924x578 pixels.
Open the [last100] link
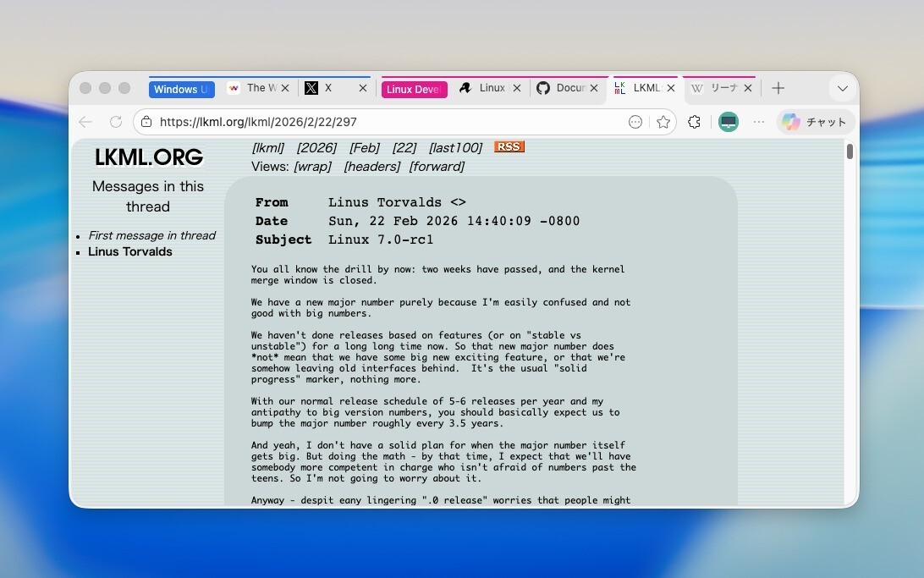click(x=455, y=147)
